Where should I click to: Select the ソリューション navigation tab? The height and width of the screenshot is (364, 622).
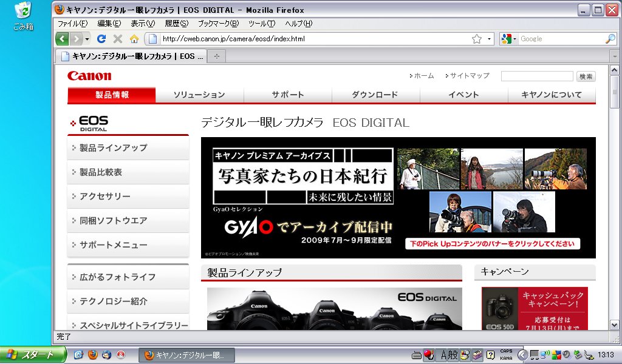(199, 95)
